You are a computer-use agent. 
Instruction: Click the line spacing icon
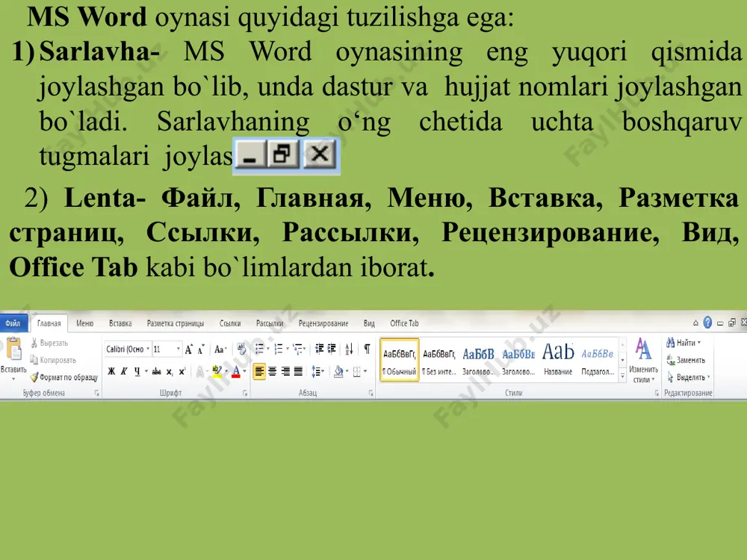tap(316, 371)
